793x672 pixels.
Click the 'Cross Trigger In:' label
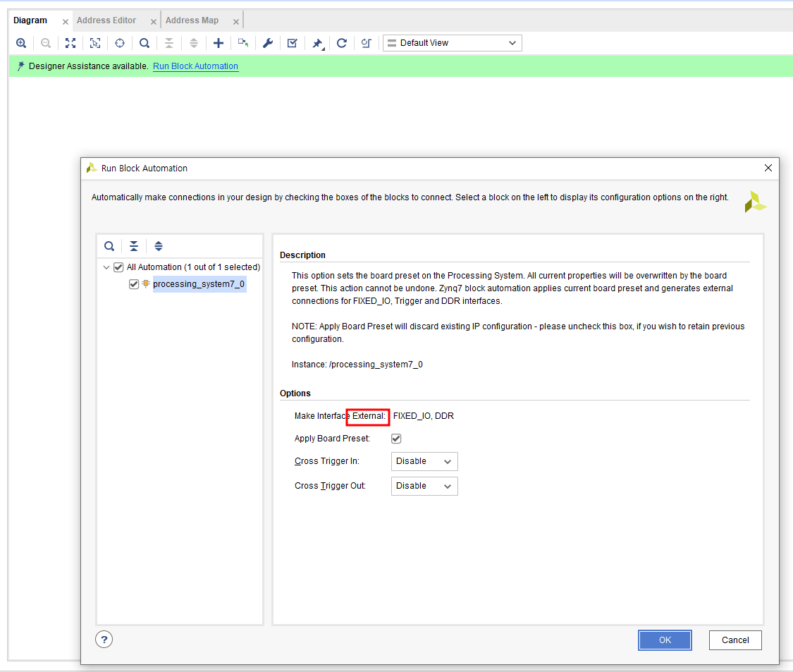click(327, 461)
